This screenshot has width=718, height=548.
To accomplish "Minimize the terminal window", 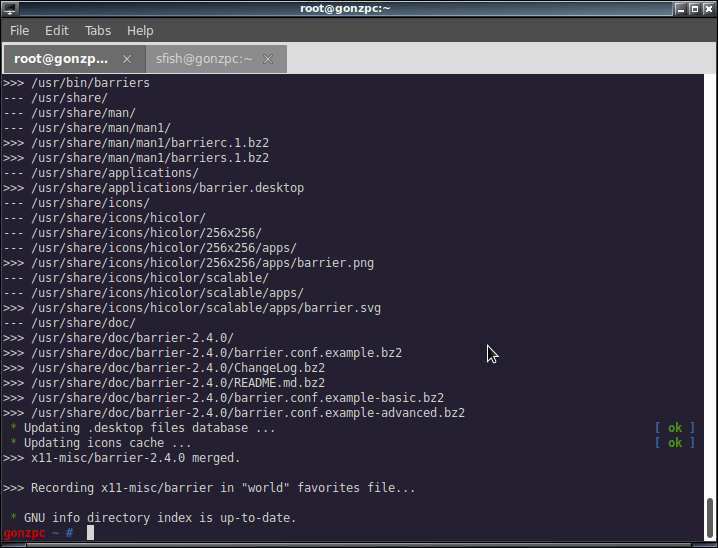I will [680, 8].
